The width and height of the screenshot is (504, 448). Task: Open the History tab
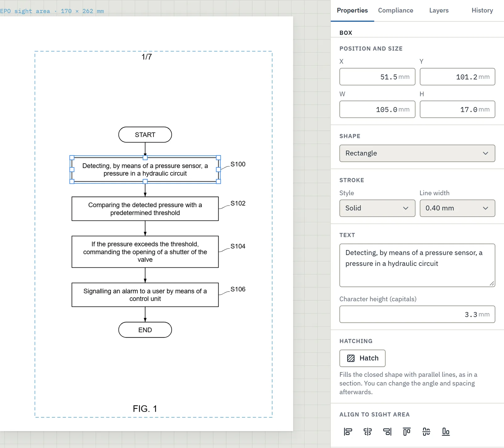point(482,10)
